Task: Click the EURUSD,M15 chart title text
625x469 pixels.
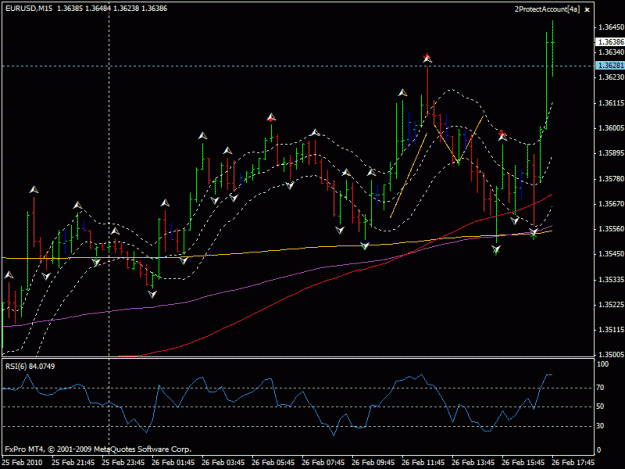Action: click(x=29, y=8)
